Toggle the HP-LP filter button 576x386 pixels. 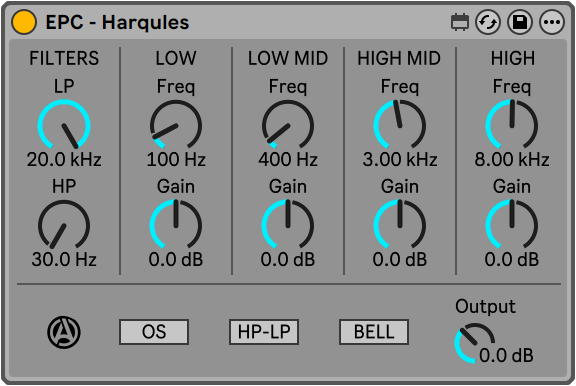pos(264,332)
